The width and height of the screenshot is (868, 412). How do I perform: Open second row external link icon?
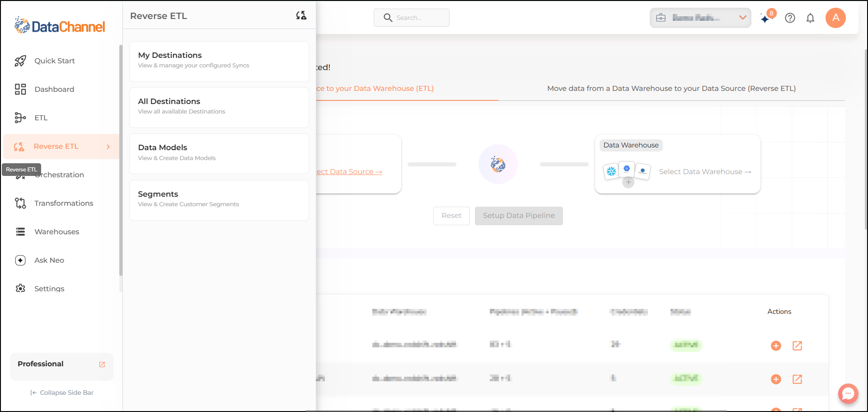pos(798,379)
